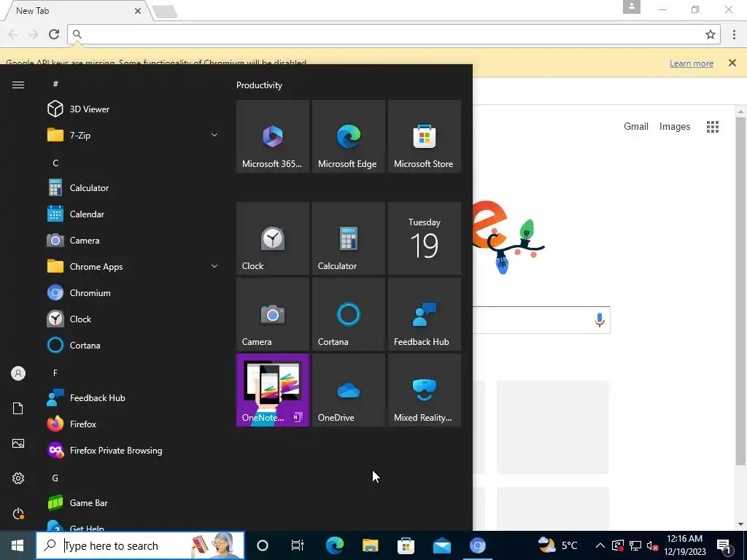Open File Explorer from the taskbar
The width and height of the screenshot is (747, 560).
370,545
